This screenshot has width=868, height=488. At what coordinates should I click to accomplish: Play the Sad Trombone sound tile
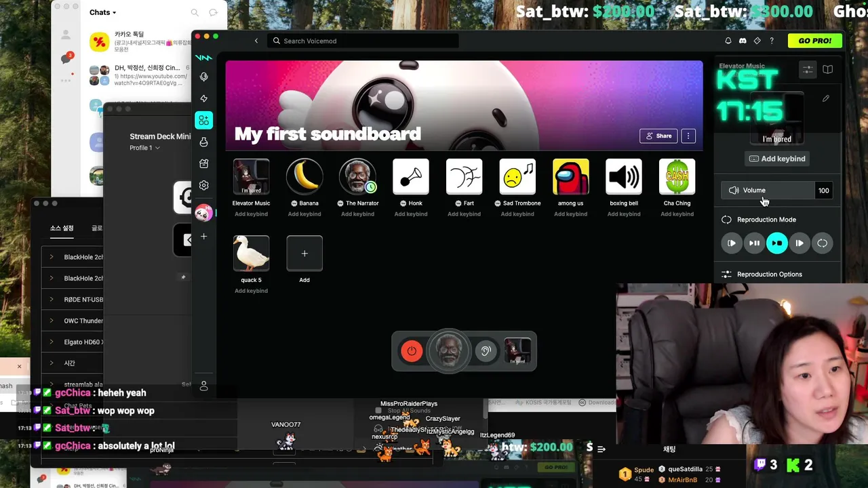(x=517, y=177)
